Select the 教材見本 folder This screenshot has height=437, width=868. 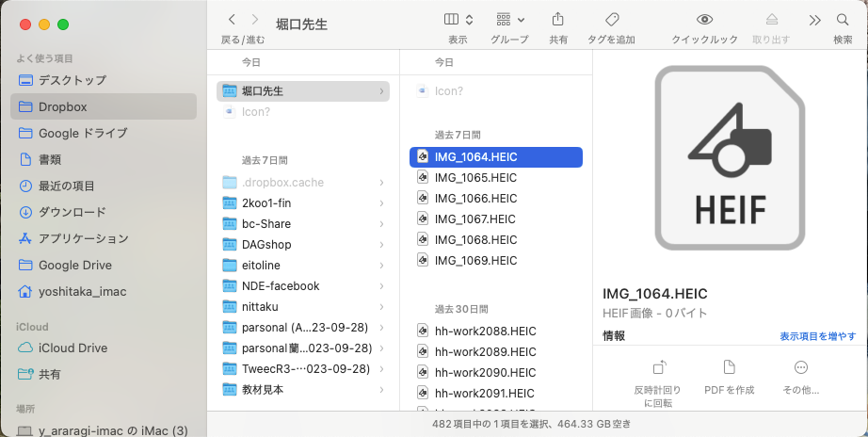[303, 389]
